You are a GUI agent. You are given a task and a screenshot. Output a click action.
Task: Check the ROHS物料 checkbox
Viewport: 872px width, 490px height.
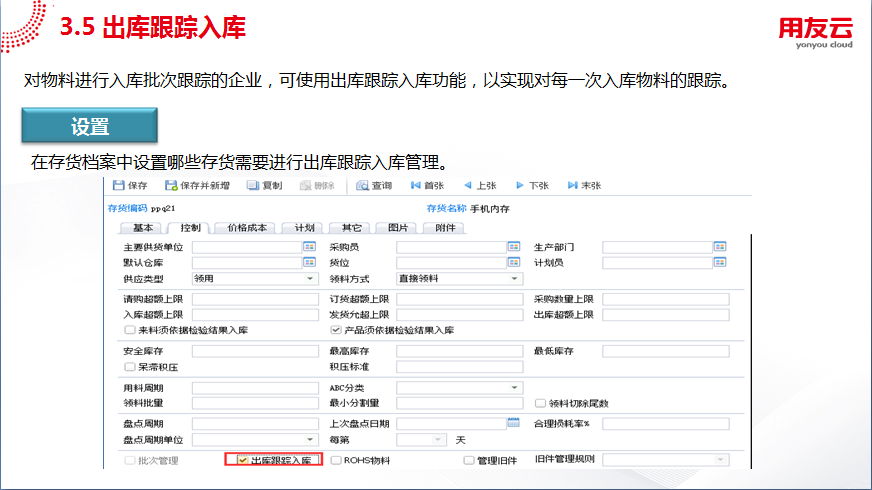(x=336, y=461)
